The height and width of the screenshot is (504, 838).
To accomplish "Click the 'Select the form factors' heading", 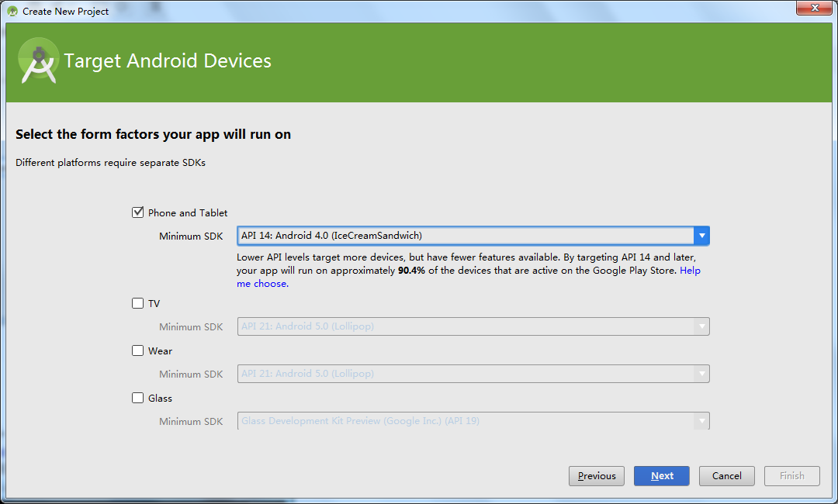I will coord(153,135).
